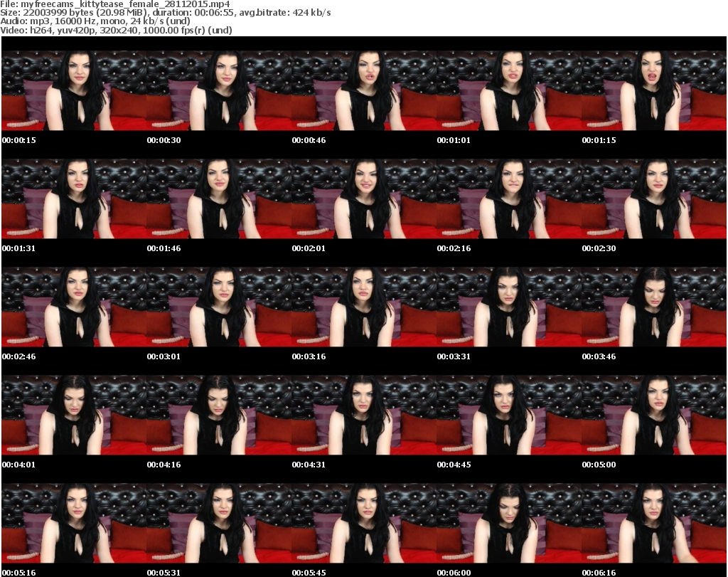Click the Video h264 info line
The width and height of the screenshot is (728, 577).
pos(116,30)
